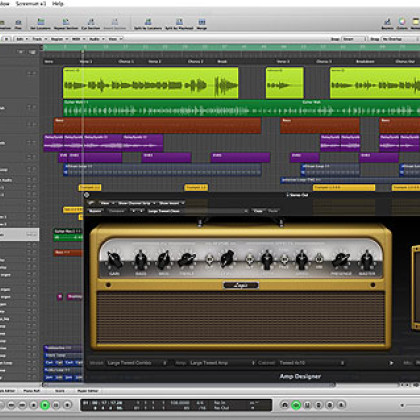Open the Model dropdown in Amp Designer
The image size is (420, 420).
(x=137, y=363)
